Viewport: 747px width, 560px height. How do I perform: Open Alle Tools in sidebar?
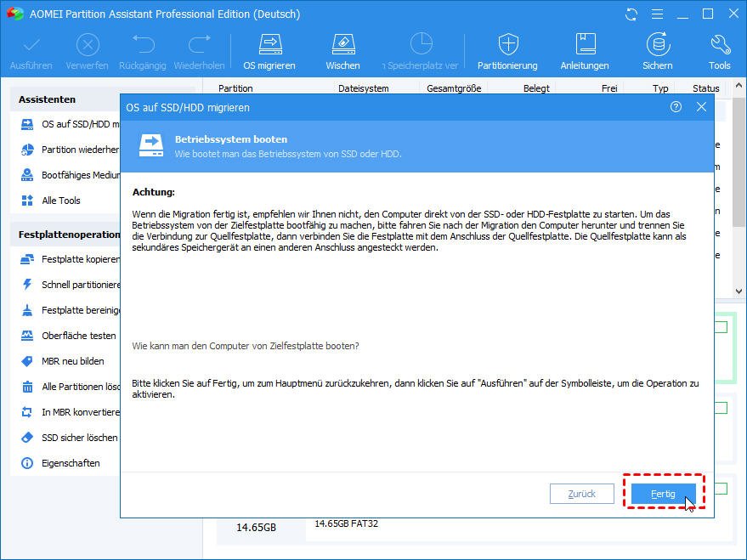tap(51, 201)
